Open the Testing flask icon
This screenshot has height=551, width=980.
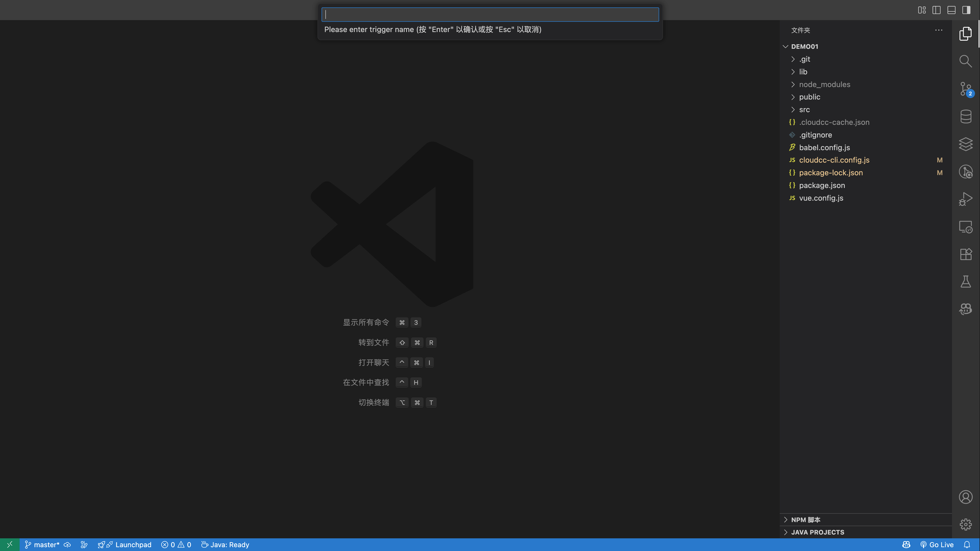click(965, 282)
